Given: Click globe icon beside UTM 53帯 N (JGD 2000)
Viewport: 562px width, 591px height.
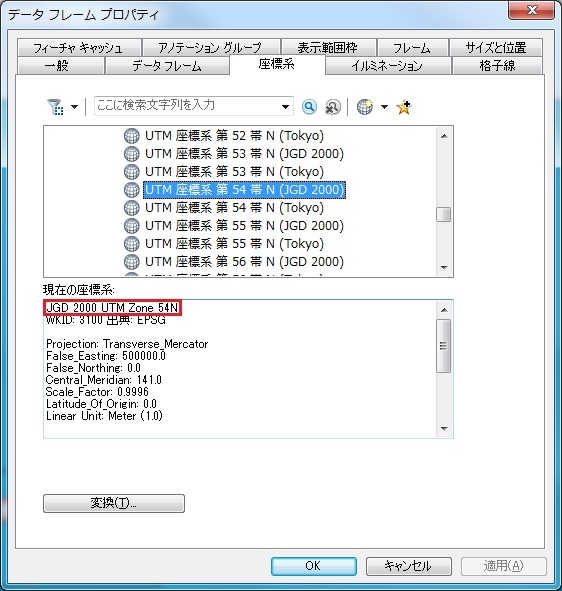Looking at the screenshot, I should point(132,154).
